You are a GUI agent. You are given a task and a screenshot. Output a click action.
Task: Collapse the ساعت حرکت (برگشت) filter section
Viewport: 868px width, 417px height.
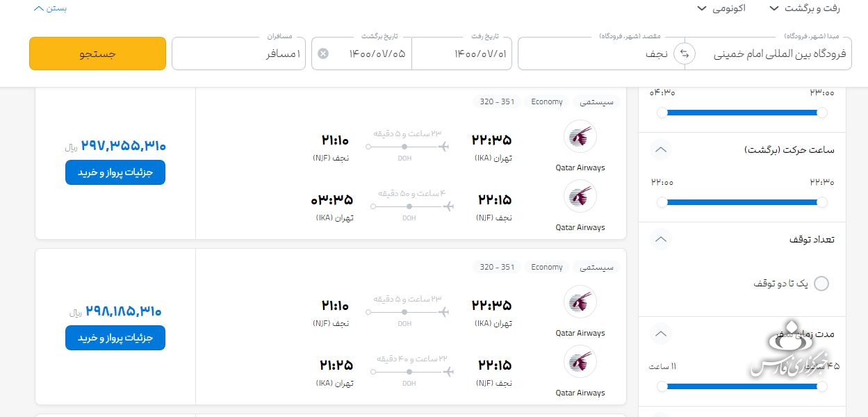(x=662, y=149)
